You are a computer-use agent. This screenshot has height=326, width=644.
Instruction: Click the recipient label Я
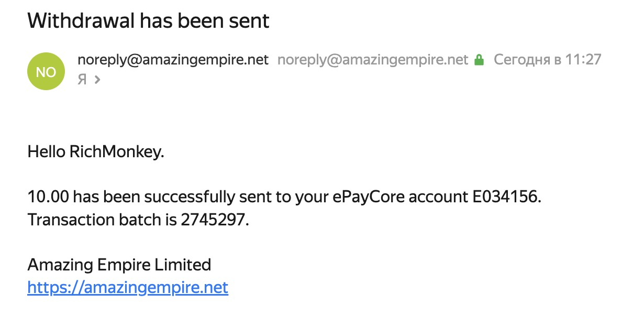(82, 80)
